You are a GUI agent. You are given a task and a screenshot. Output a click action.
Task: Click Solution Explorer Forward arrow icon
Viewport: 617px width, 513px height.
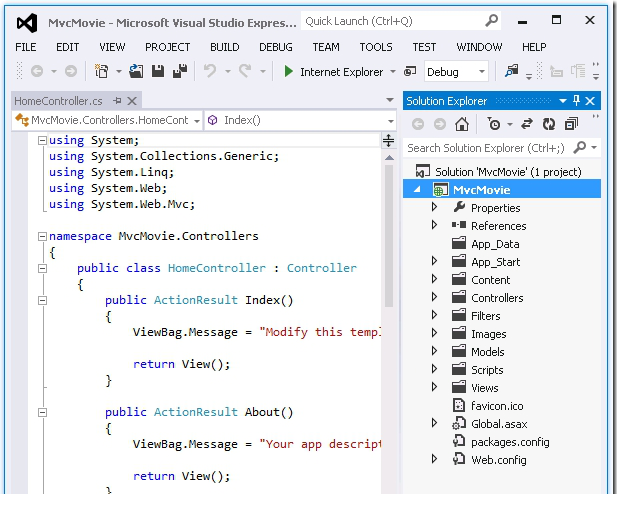440,124
